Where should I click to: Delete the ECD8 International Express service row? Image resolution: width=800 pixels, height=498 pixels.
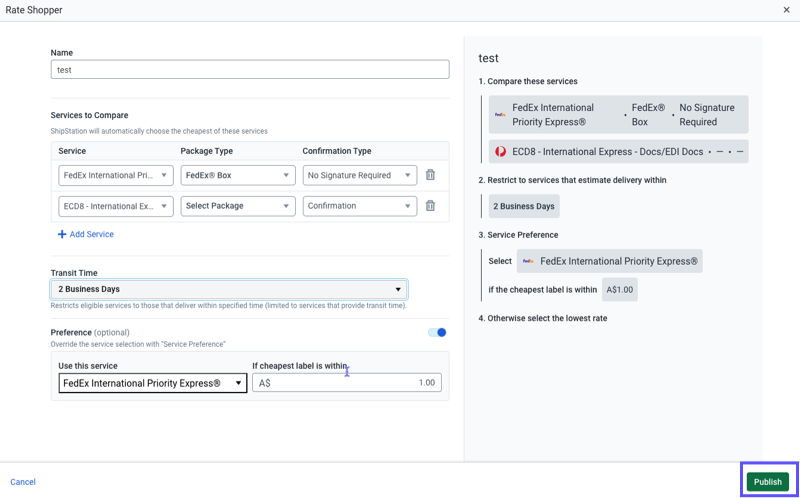(x=430, y=206)
